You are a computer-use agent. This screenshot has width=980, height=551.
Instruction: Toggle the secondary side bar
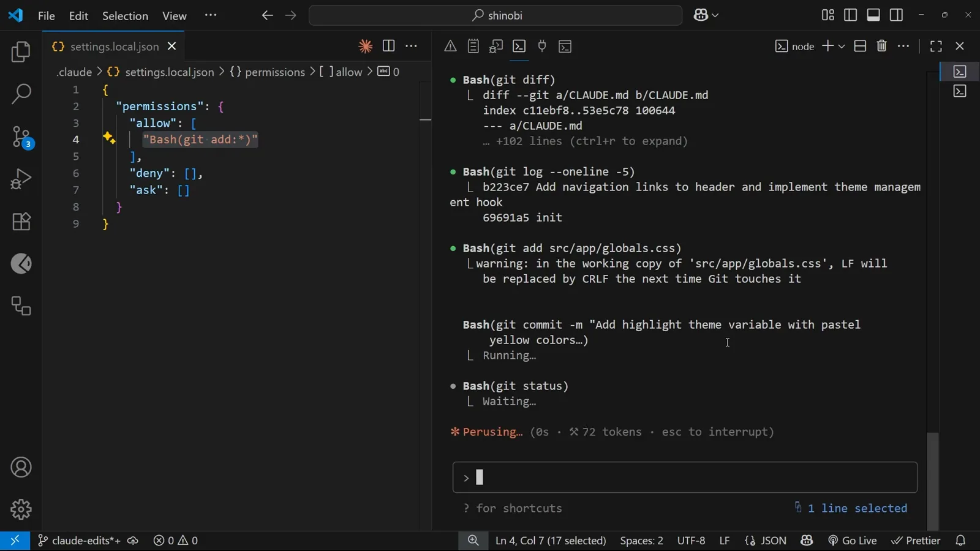[x=896, y=15]
